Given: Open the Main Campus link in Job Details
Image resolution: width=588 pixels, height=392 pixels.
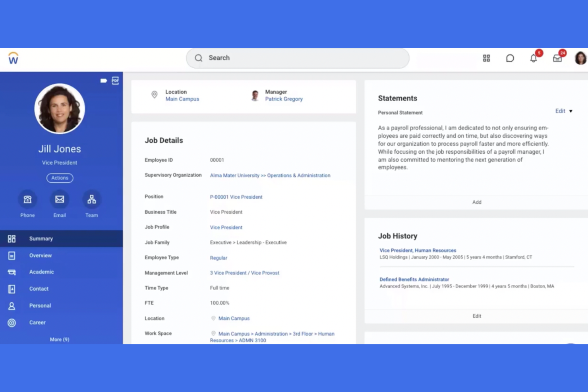Looking at the screenshot, I should coord(234,319).
